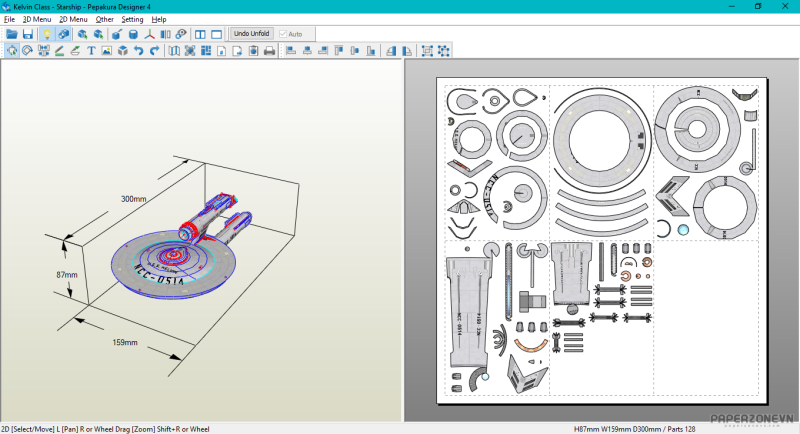The height and width of the screenshot is (434, 800).
Task: Open the 3D Menu
Action: [x=37, y=19]
